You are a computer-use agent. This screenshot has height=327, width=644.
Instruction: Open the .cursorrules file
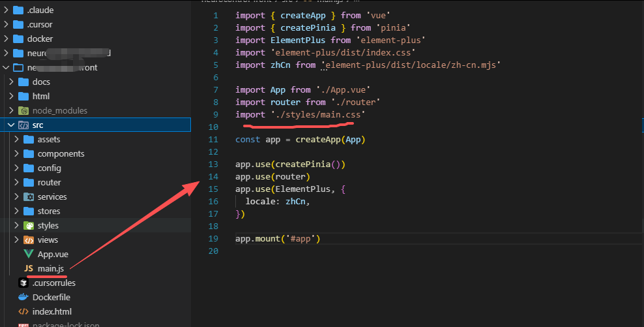click(54, 283)
